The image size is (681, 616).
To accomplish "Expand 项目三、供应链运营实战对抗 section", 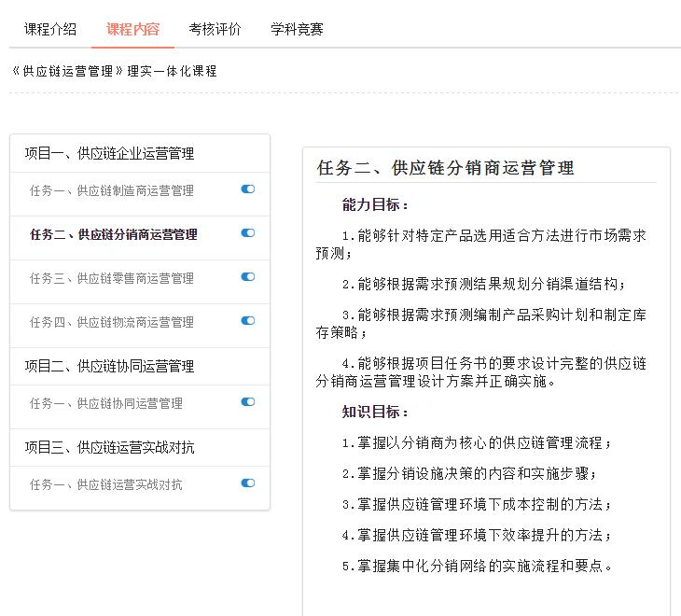I will (109, 447).
